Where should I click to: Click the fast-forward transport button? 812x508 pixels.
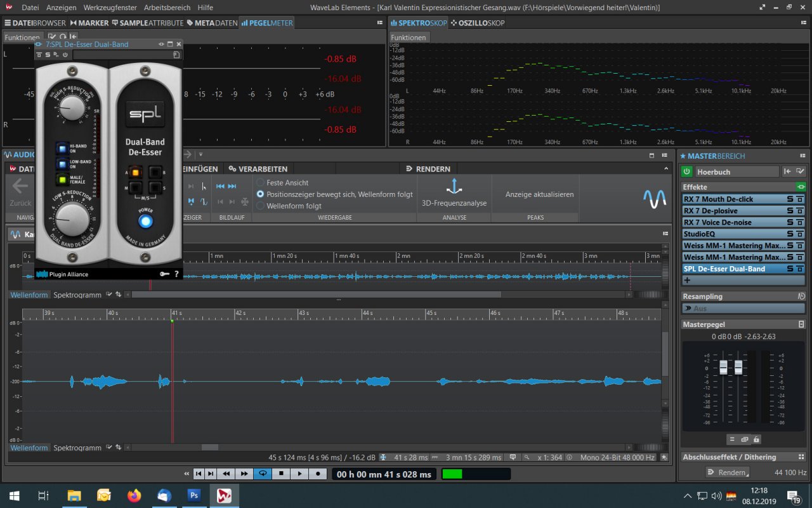[244, 474]
